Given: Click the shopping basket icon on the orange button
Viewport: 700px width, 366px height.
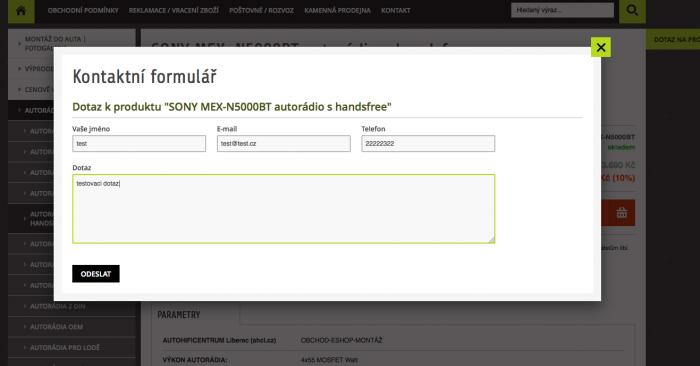Looking at the screenshot, I should coord(621,213).
